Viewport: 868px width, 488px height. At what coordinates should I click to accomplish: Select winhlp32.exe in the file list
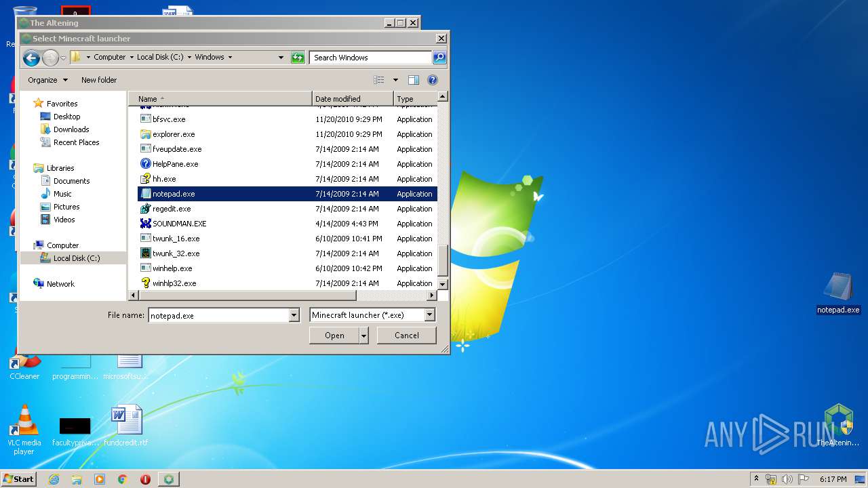pyautogui.click(x=174, y=283)
